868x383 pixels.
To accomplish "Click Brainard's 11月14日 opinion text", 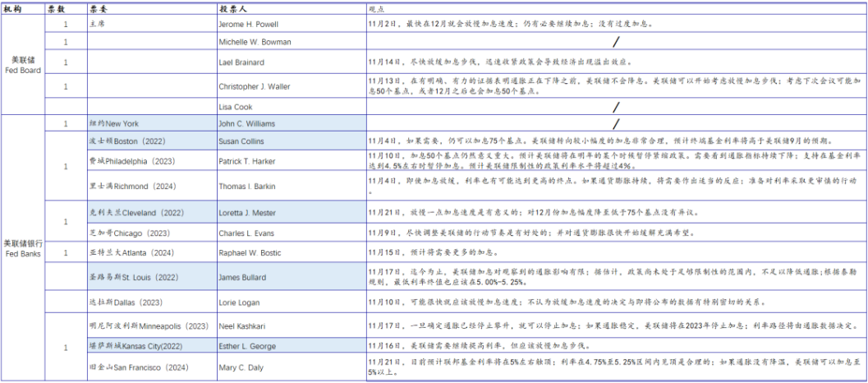I will click(500, 62).
